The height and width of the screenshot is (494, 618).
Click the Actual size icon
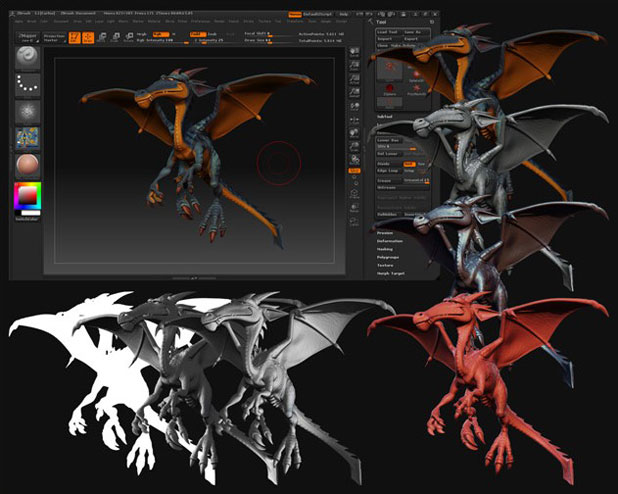pos(354,79)
